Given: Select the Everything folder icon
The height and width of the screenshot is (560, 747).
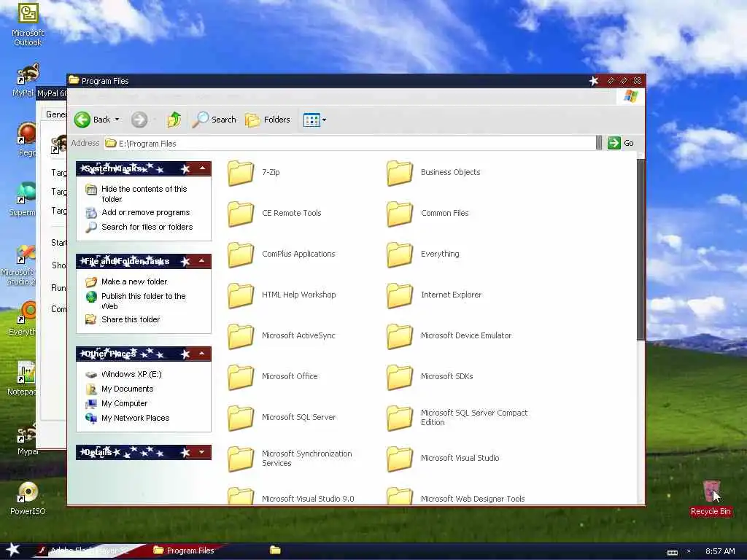Looking at the screenshot, I should 399,254.
